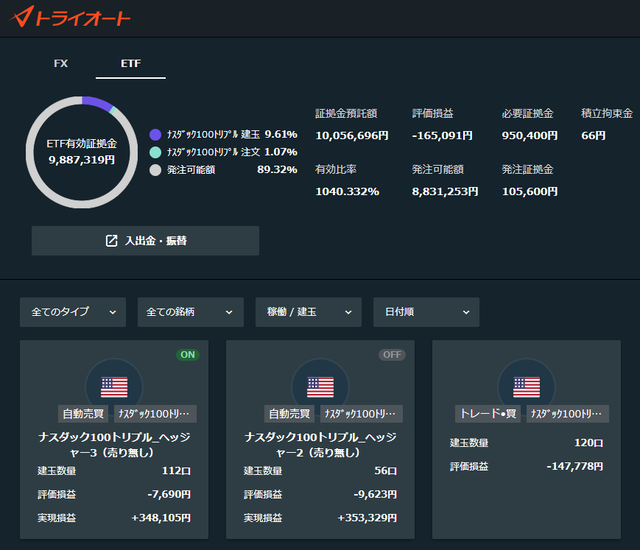Screen dimensions: 640x550
Task: Click the 評価損益 value -165,091円
Action: [442, 135]
